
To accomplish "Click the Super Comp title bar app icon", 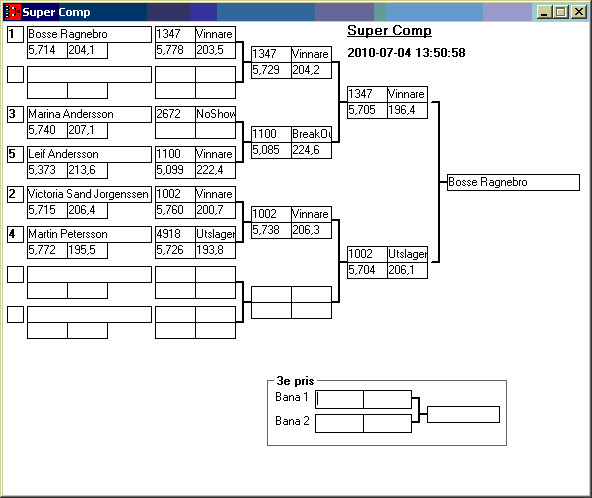I will (12, 12).
